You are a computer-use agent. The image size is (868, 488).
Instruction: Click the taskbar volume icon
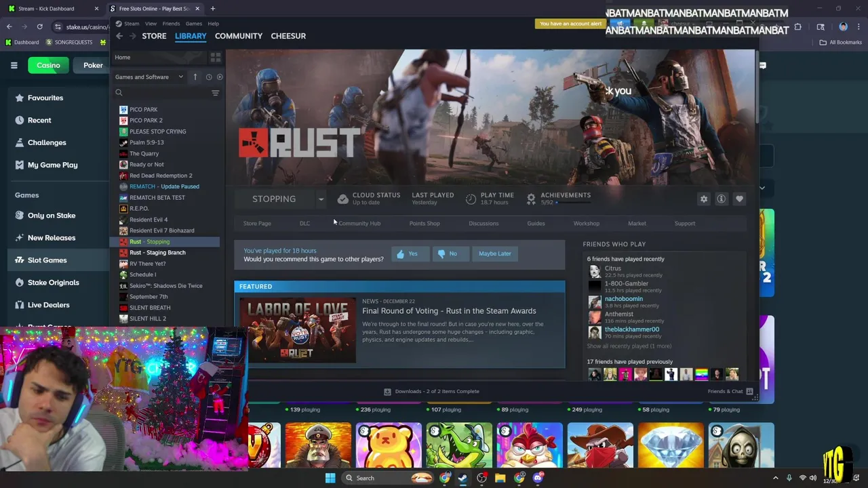(813, 478)
